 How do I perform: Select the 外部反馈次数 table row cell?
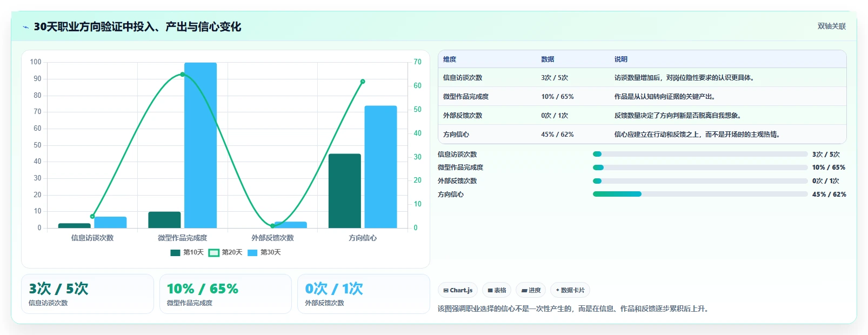[x=463, y=116]
